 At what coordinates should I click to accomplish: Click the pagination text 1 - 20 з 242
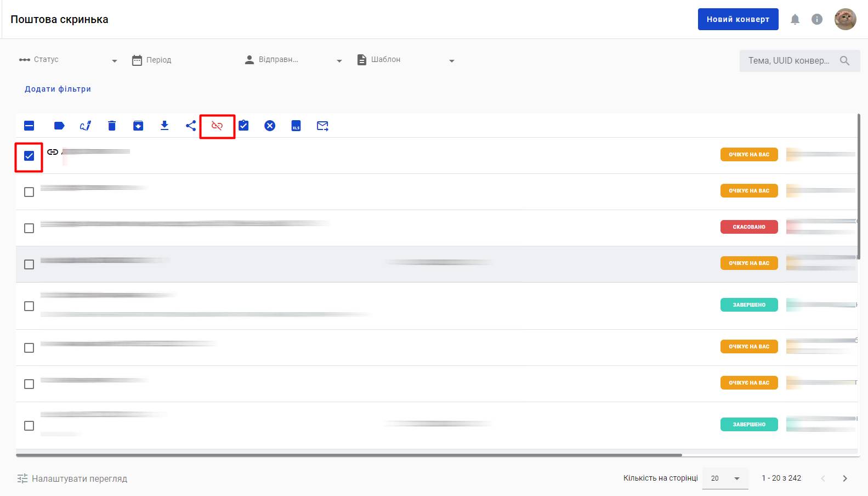click(x=781, y=478)
